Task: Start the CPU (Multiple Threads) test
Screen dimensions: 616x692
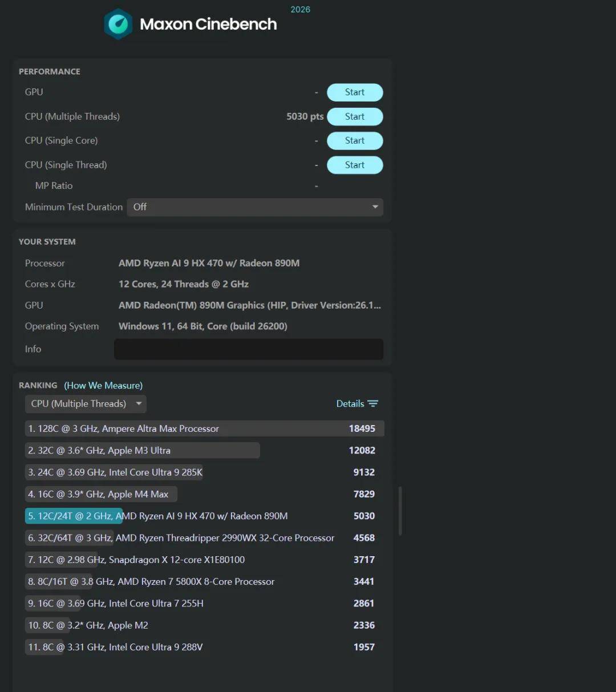Action: 355,116
